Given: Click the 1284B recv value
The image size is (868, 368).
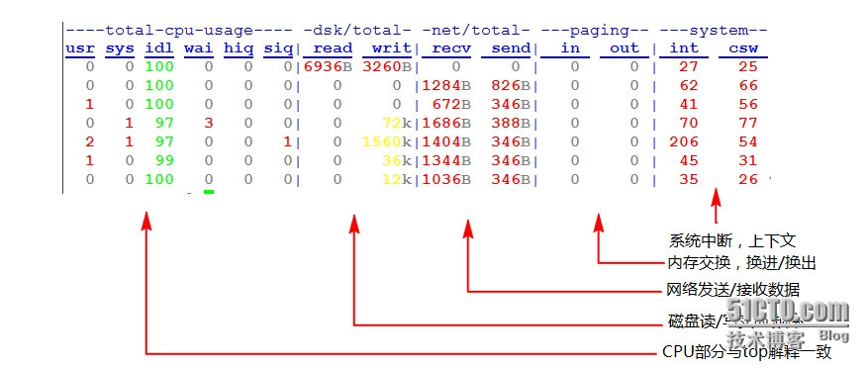Looking at the screenshot, I should (446, 86).
